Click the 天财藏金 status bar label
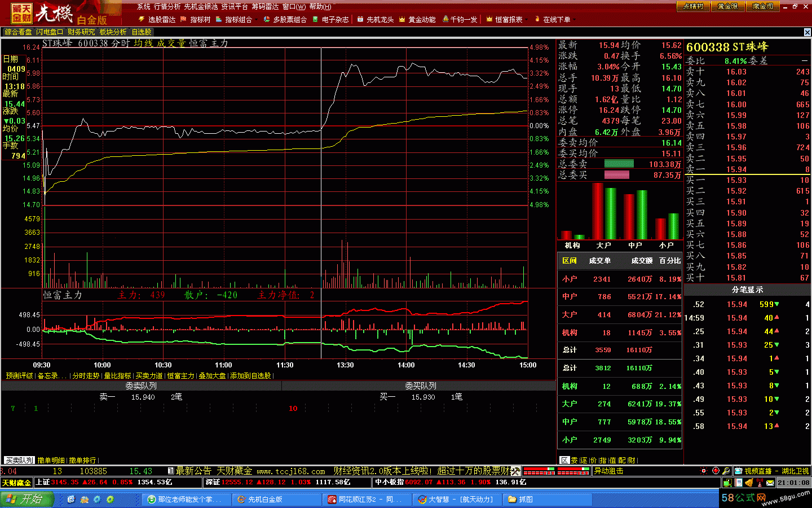This screenshot has height=508, width=812. [x=17, y=483]
